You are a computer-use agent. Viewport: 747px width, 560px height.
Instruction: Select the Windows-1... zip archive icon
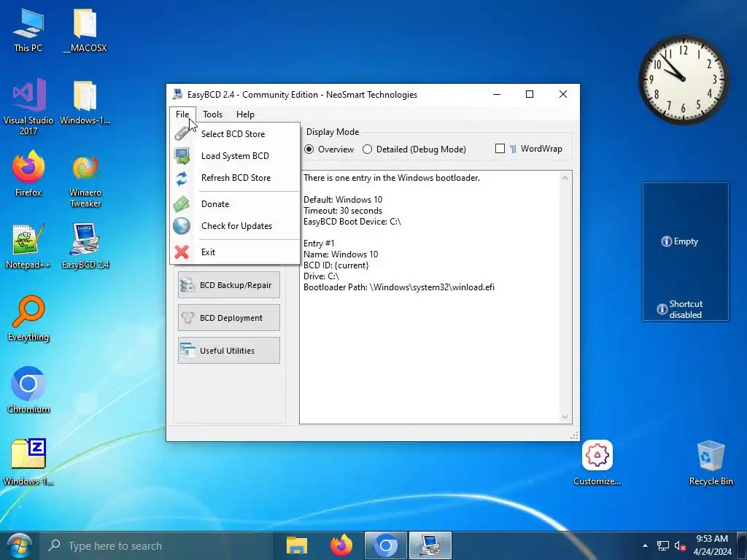tap(28, 462)
